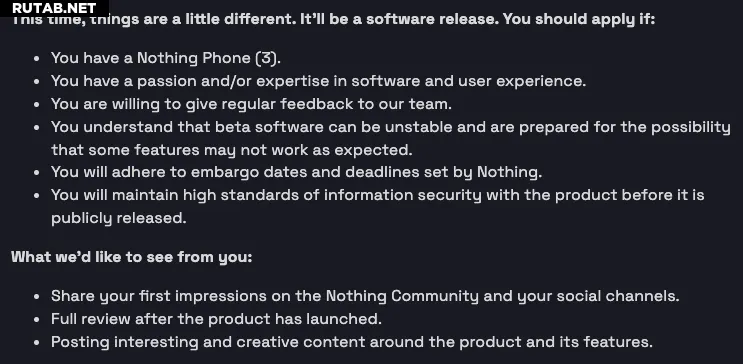
Task: Click the 'Share your first impressions' line
Action: point(365,296)
